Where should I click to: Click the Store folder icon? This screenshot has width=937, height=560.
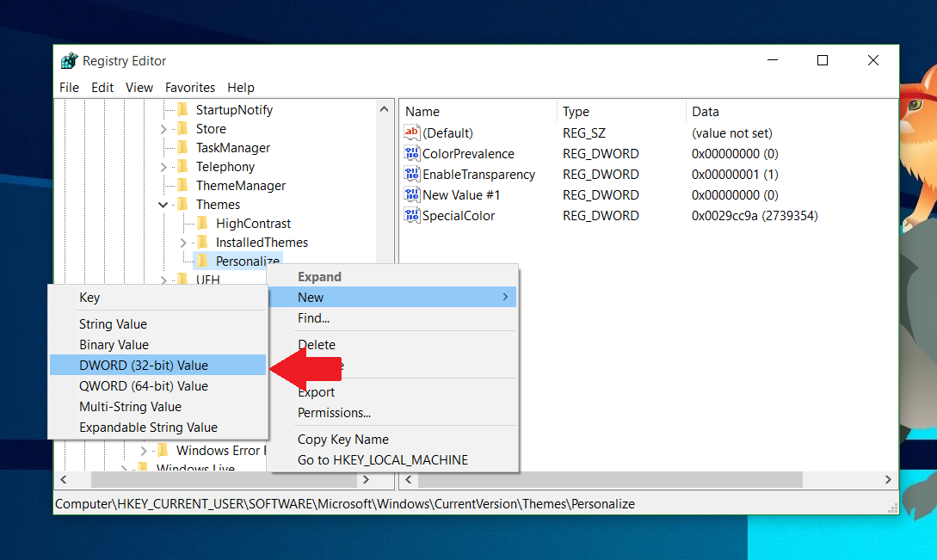pyautogui.click(x=183, y=128)
